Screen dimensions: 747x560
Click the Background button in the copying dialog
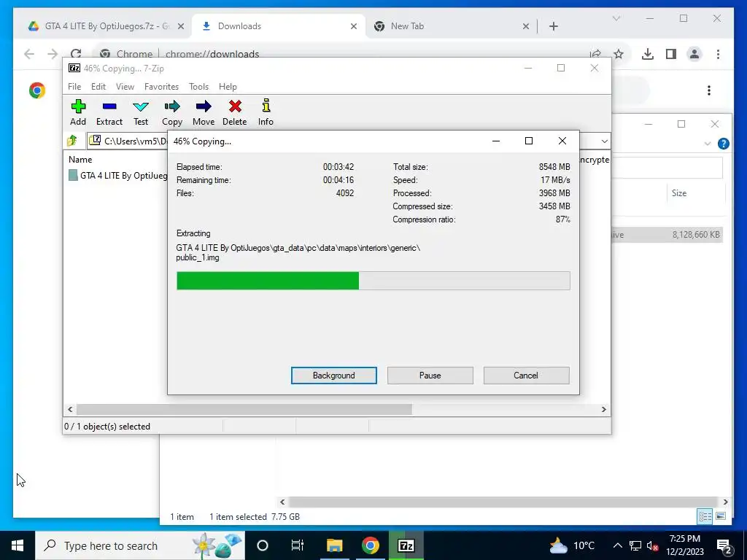(x=334, y=376)
